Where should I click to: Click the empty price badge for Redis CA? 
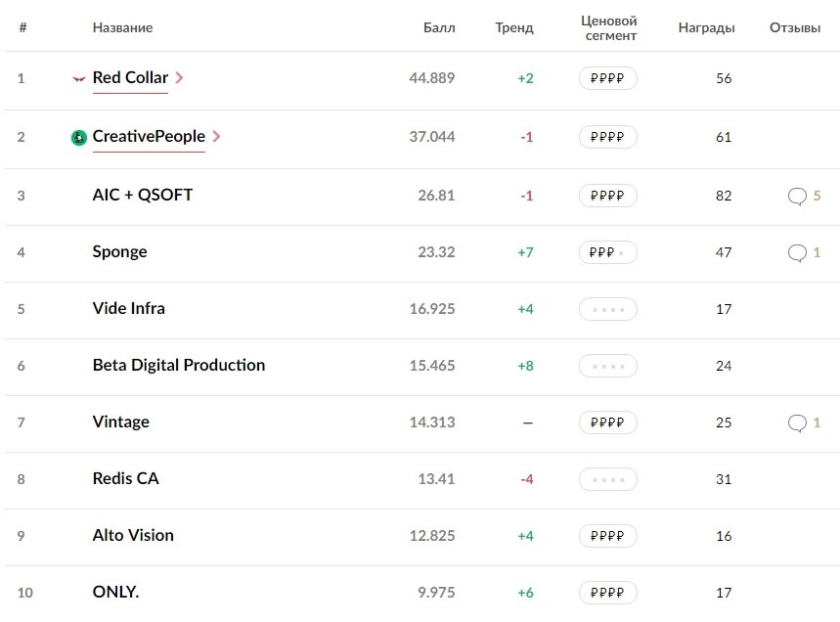[608, 479]
